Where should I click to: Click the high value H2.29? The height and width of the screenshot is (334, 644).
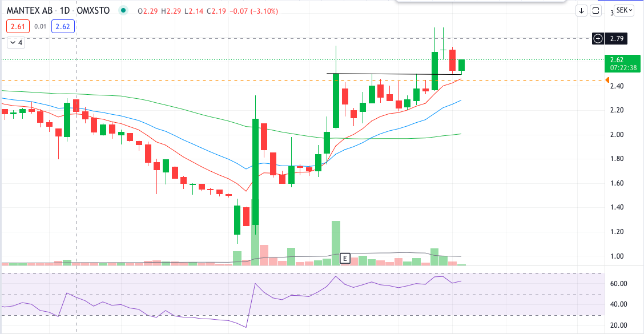171,11
